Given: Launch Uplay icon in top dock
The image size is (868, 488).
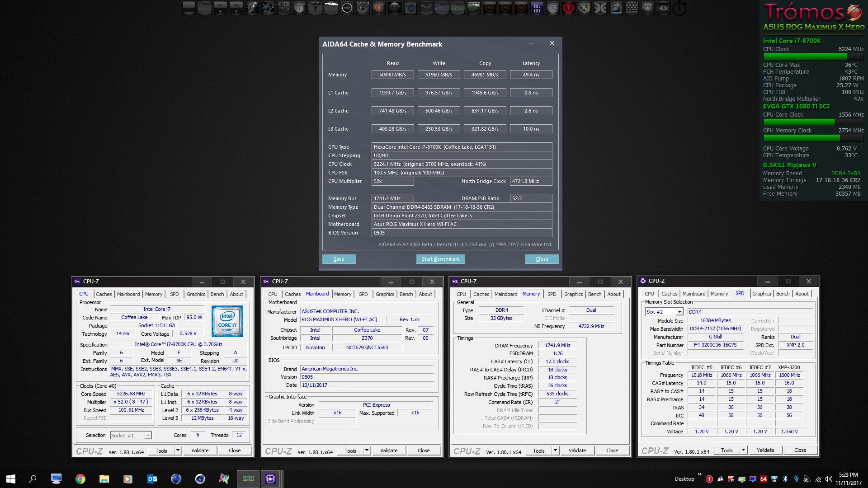Looking at the screenshot, I should click(x=410, y=8).
